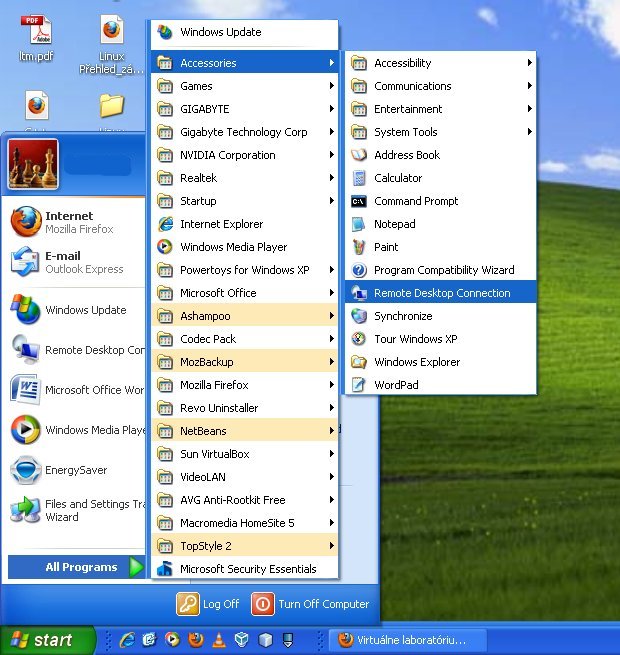The height and width of the screenshot is (655, 620).
Task: Expand Communications submenu
Action: [440, 86]
